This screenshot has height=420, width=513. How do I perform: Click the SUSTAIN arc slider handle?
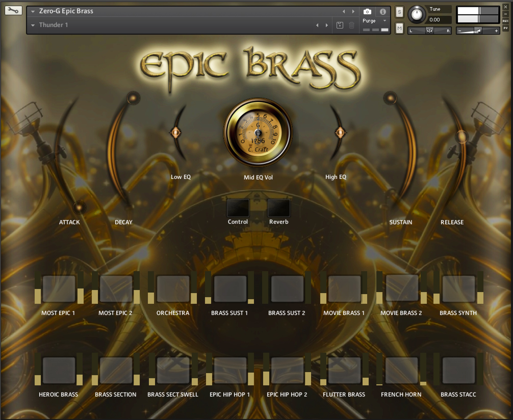point(390,98)
